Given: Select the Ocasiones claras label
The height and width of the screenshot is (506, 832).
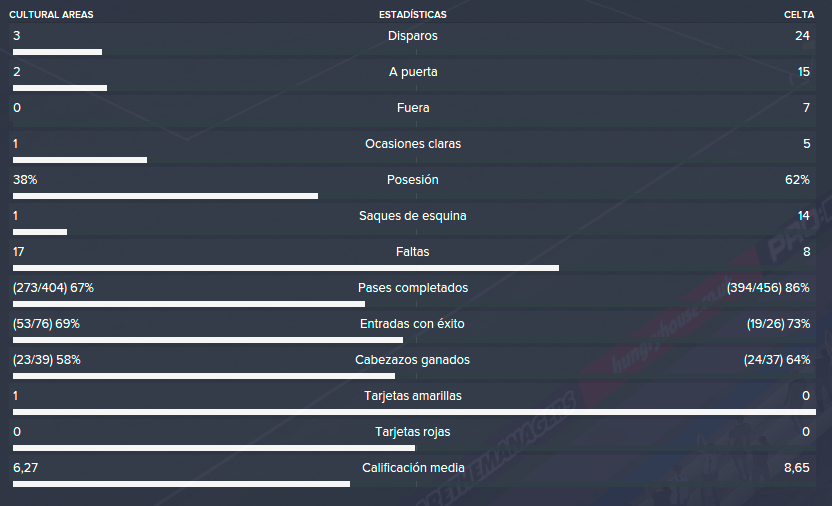Looking at the screenshot, I should coord(413,144).
